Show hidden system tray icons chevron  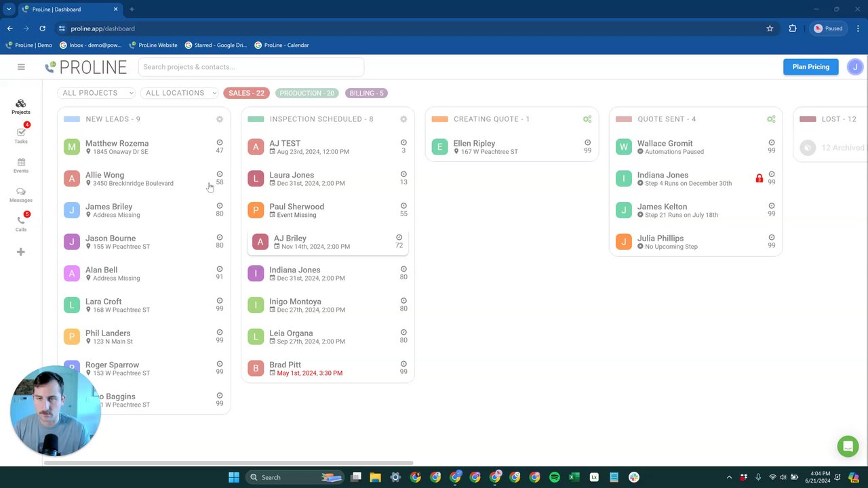[x=729, y=477]
